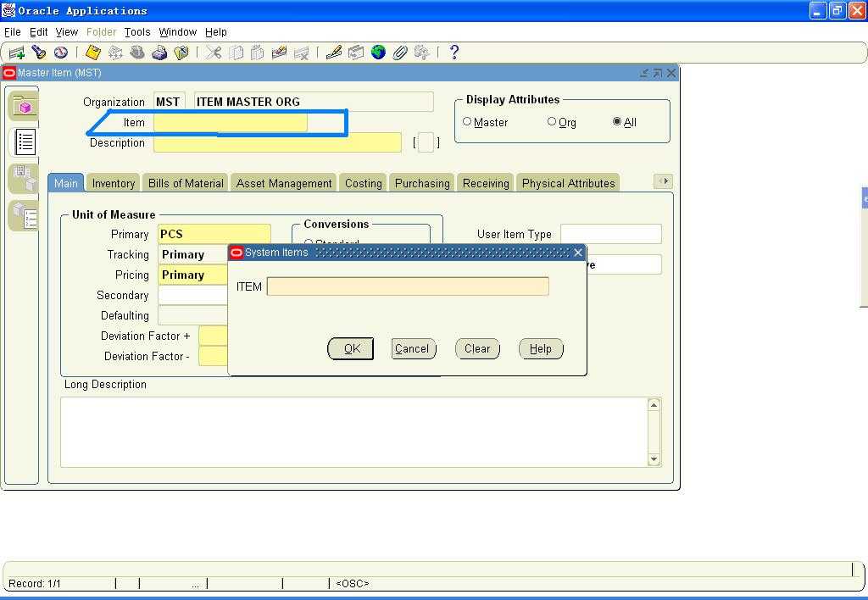
Task: Click the descriptive flexfield bracket box
Action: pyautogui.click(x=426, y=143)
